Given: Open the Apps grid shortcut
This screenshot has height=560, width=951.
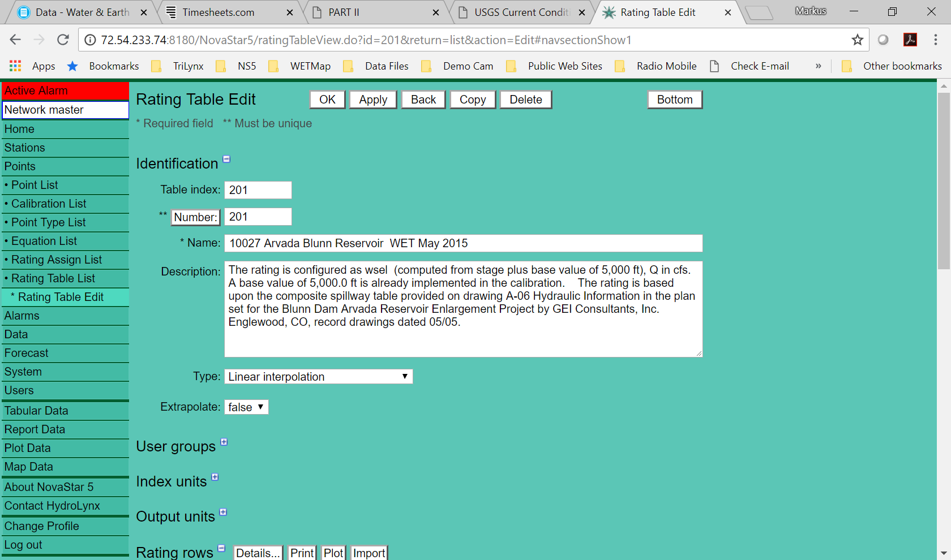Looking at the screenshot, I should [15, 66].
